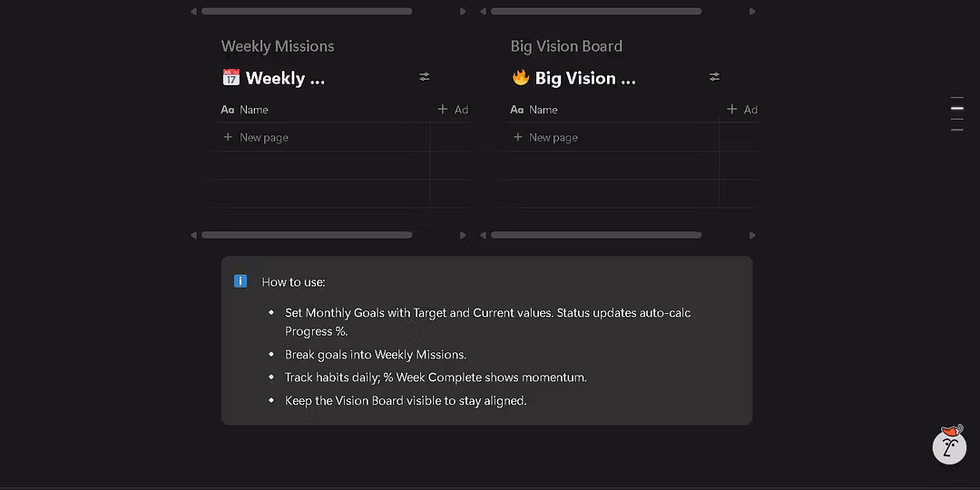Click the right arrow of the Weekly table's bottom scrollbar

pyautogui.click(x=463, y=235)
